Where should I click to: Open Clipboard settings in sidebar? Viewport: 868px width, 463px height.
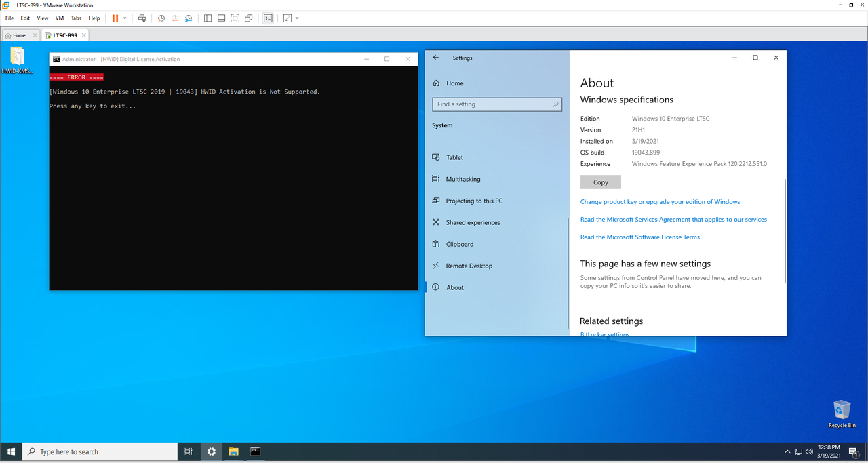[x=460, y=244]
